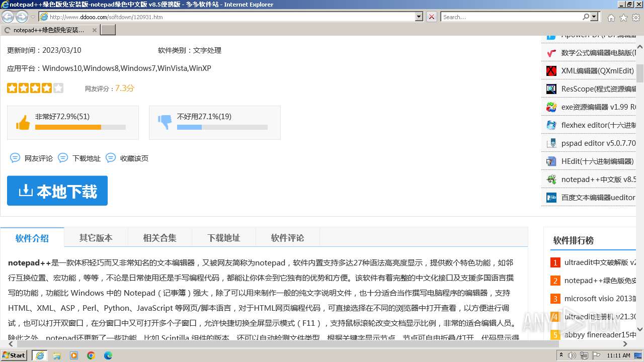Click the flexhex editor app icon
Viewport: 644px width, 362px height.
551,125
